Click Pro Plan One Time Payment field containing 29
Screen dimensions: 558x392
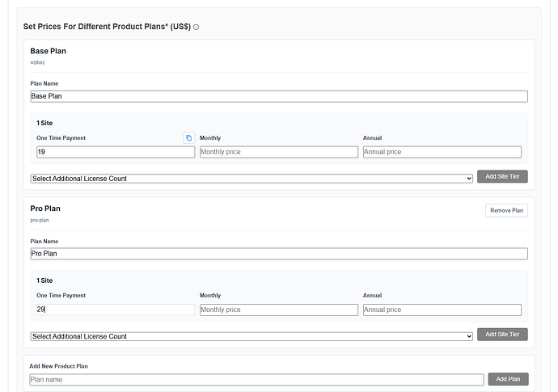pos(116,310)
